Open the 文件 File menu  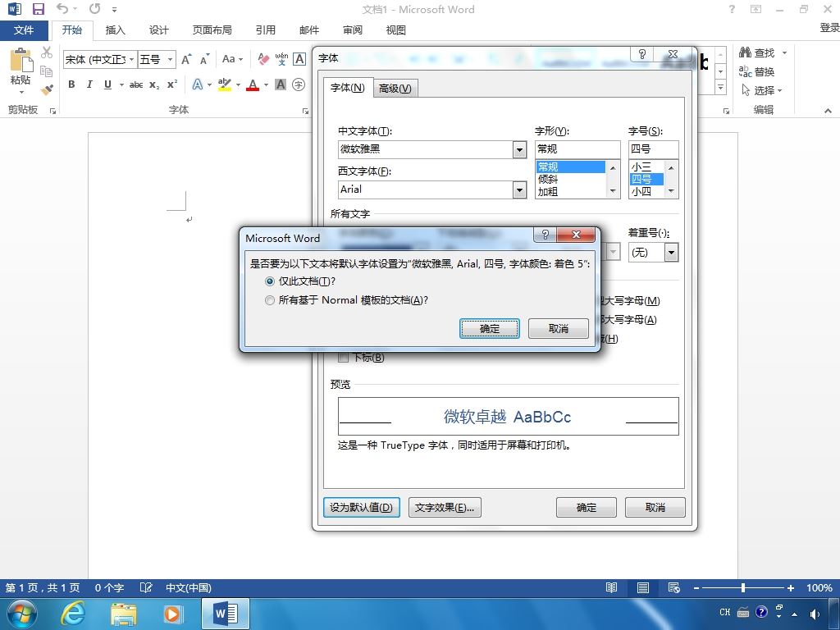[x=24, y=30]
